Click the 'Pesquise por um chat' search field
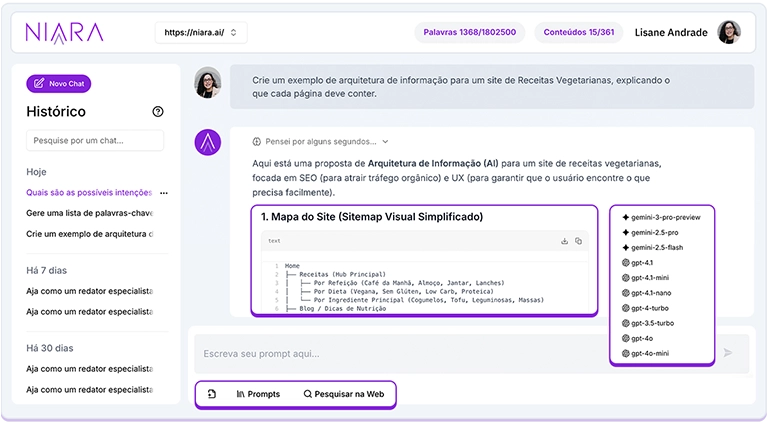Screen dimensions: 768x423 95,141
